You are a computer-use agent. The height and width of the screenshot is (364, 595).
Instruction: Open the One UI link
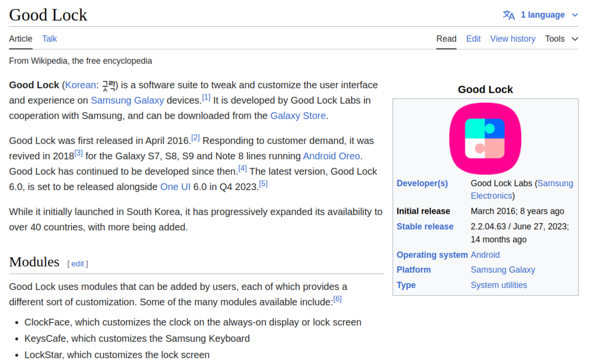coord(175,187)
